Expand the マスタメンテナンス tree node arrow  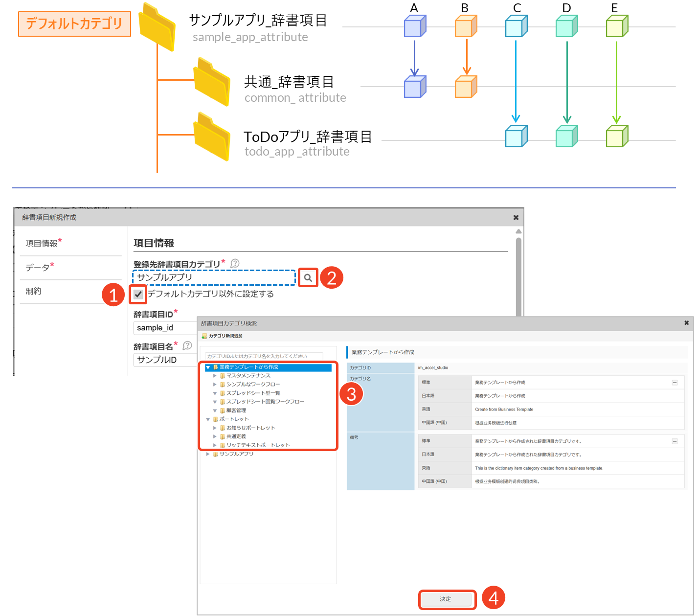(215, 376)
